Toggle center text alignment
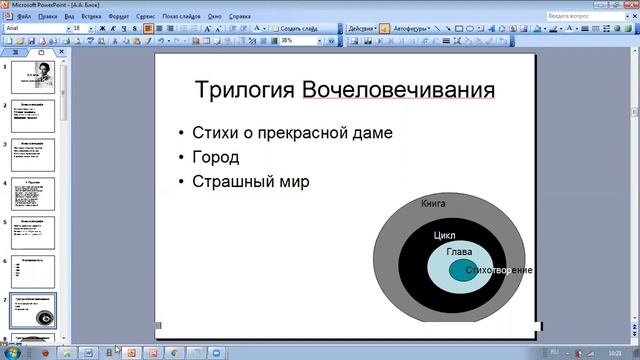Image resolution: width=640 pixels, height=360 pixels. [x=159, y=28]
